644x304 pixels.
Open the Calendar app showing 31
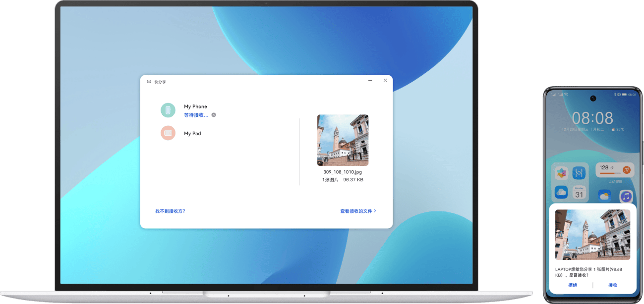579,193
